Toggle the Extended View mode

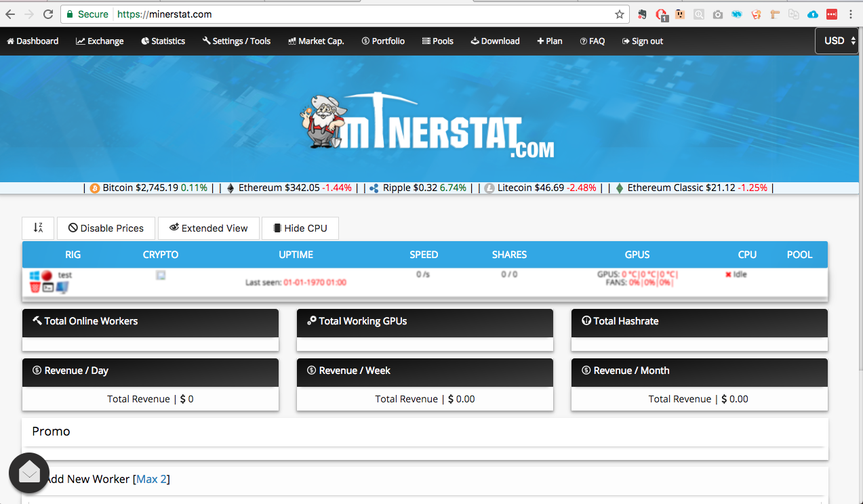click(x=208, y=228)
